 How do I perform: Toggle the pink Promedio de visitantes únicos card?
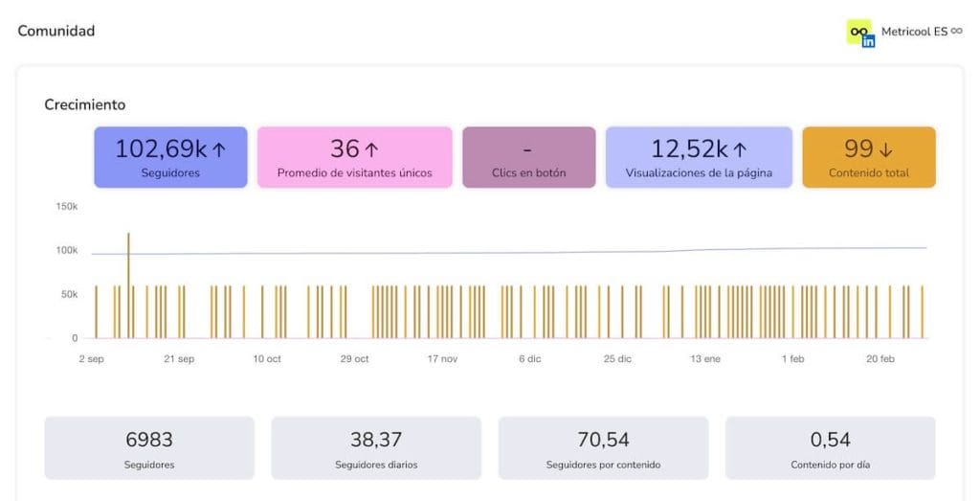[x=354, y=157]
